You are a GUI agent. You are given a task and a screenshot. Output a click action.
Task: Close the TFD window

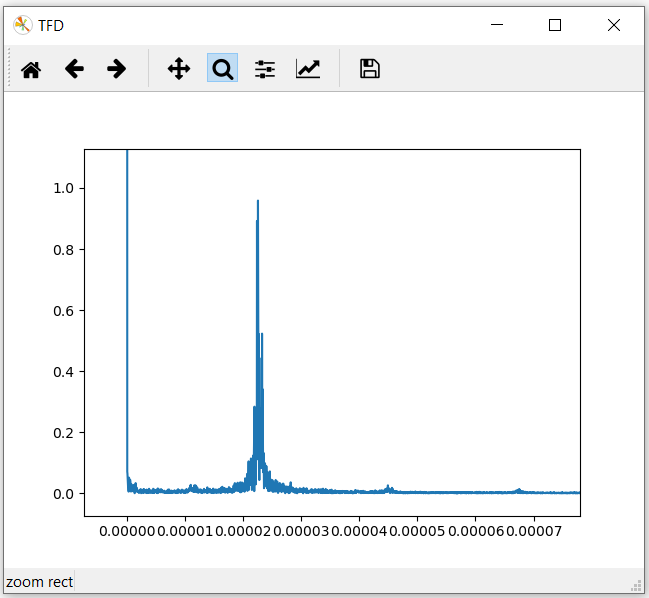click(614, 25)
